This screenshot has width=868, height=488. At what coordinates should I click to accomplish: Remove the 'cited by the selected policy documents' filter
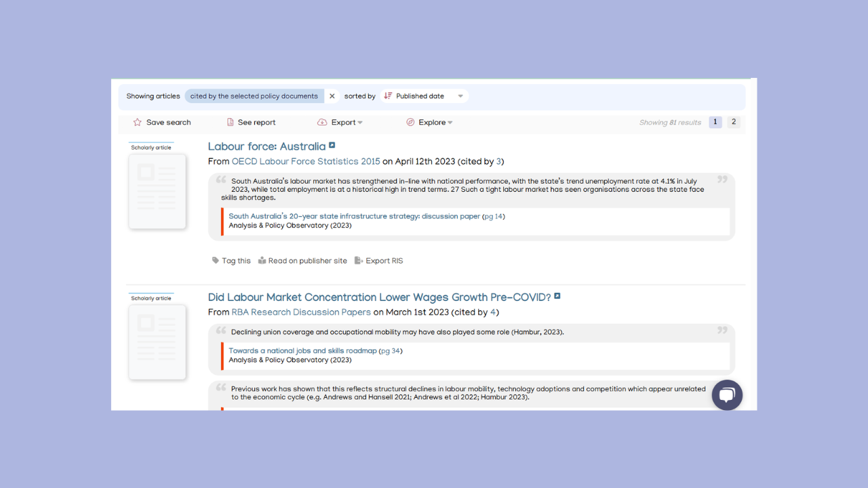pyautogui.click(x=332, y=96)
